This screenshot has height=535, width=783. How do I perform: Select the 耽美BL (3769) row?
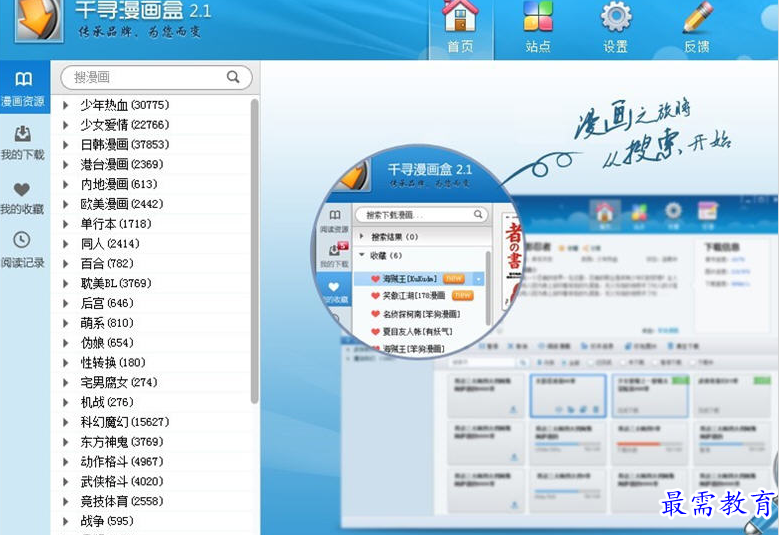[x=150, y=283]
